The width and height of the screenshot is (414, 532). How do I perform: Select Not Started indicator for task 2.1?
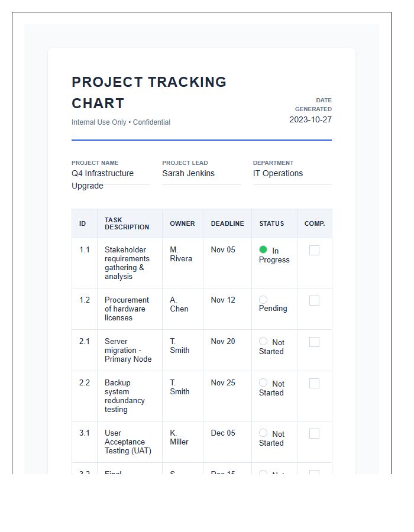(263, 341)
